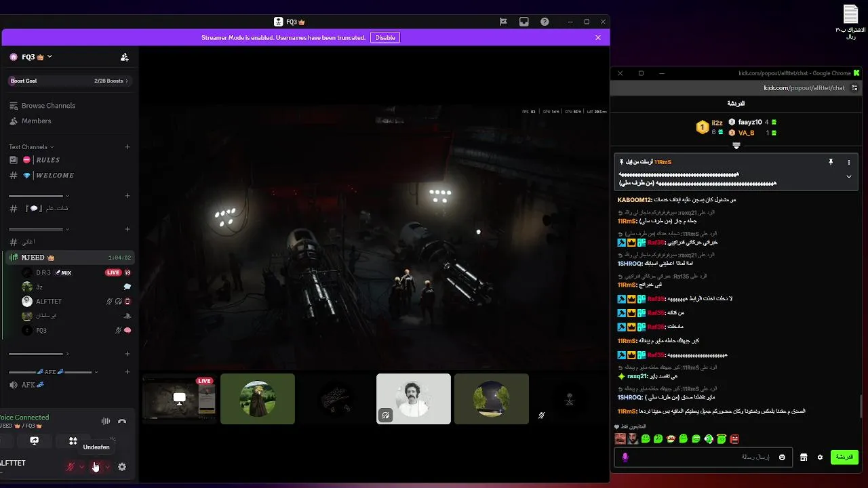Open Browse Channels

coord(69,106)
